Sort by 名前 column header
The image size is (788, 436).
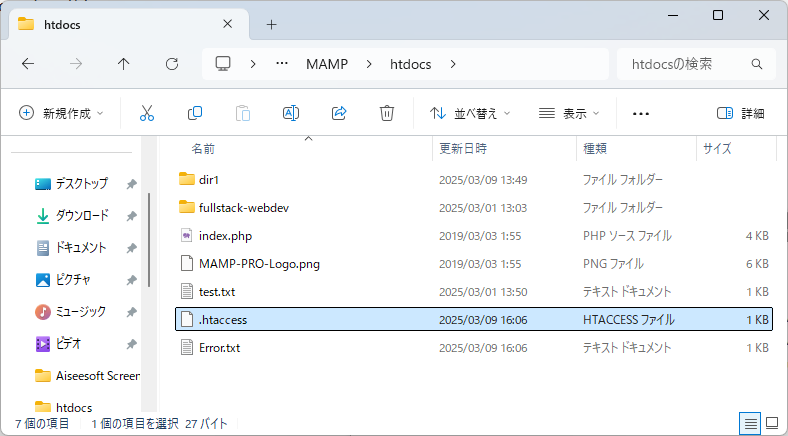203,149
